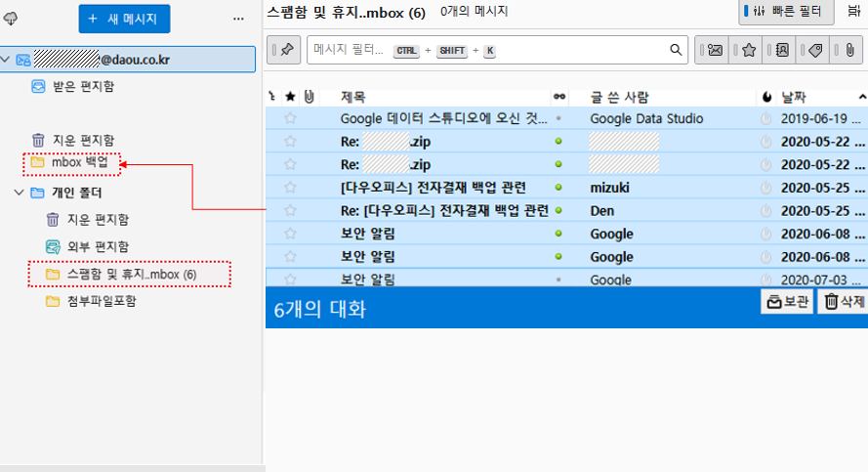The height and width of the screenshot is (472, 868).
Task: Toggle the contacts-only filter
Action: click(782, 50)
